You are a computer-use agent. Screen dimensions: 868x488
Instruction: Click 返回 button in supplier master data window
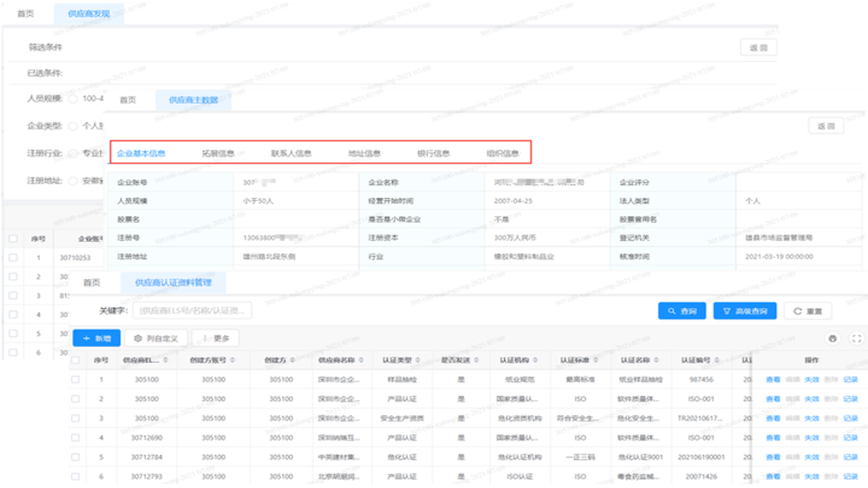tap(826, 126)
